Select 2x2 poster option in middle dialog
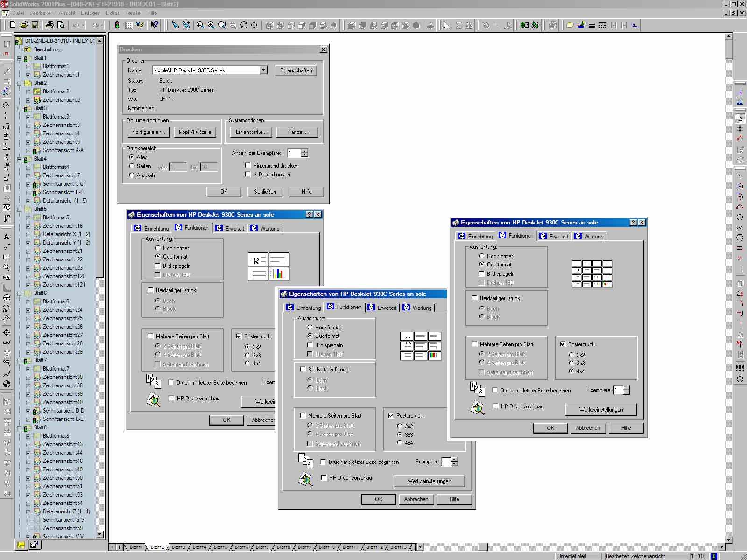The image size is (747, 560). click(400, 426)
